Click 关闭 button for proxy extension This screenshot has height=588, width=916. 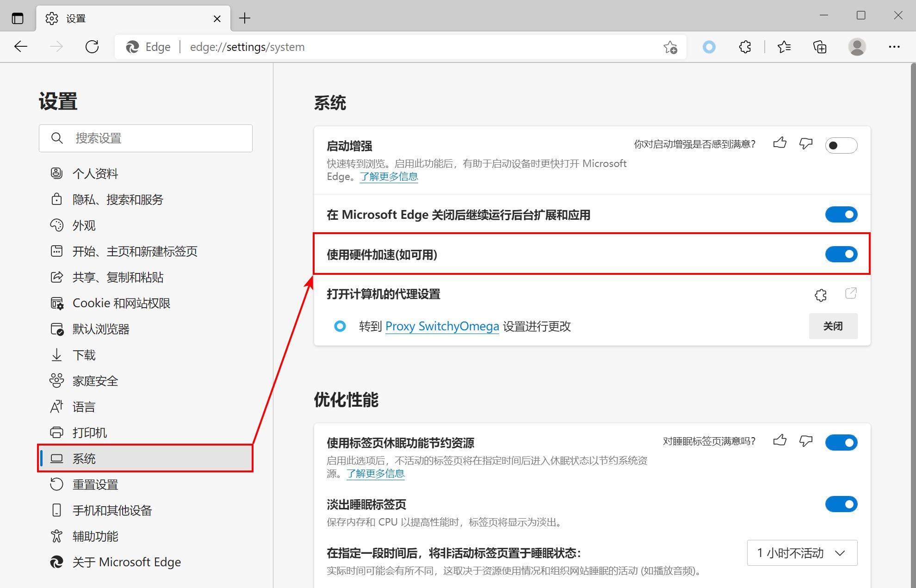(x=833, y=326)
